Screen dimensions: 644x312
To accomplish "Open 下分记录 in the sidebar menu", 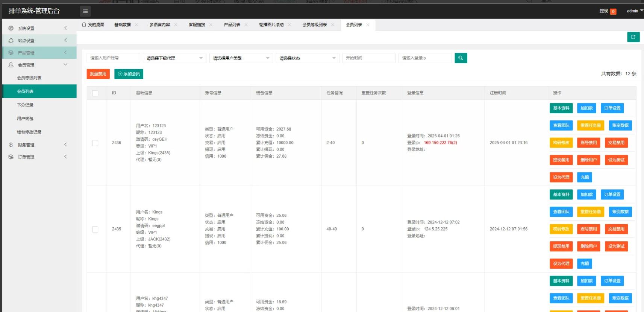I will click(25, 105).
